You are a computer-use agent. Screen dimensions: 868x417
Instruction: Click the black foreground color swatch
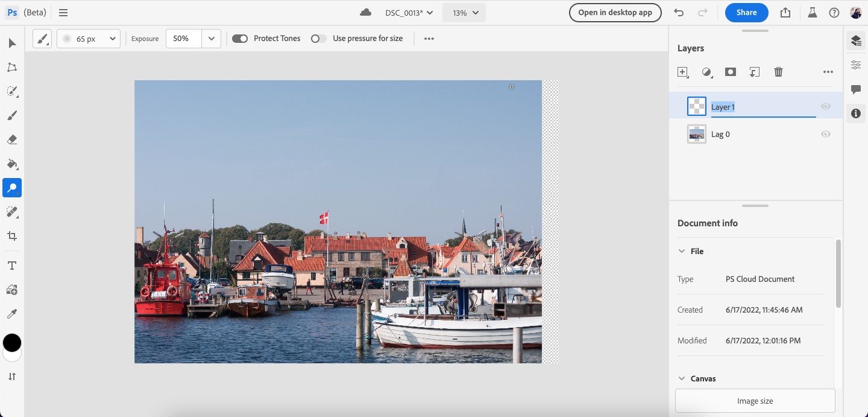click(12, 343)
